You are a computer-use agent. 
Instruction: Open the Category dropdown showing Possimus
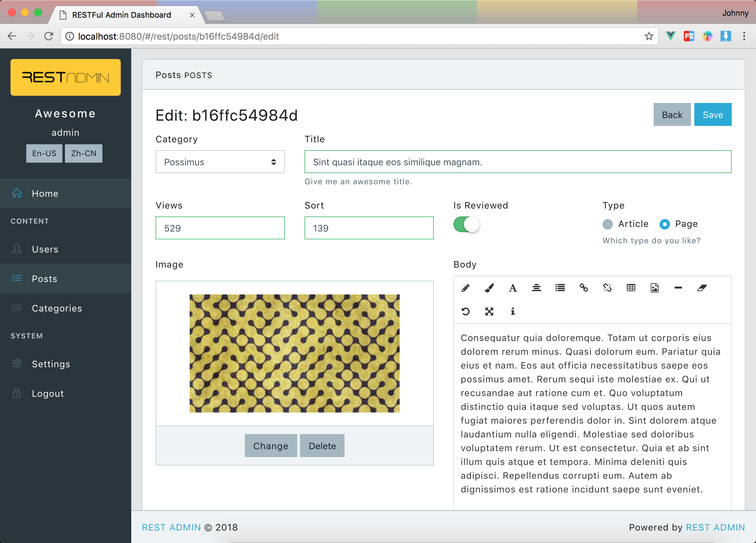(x=220, y=162)
